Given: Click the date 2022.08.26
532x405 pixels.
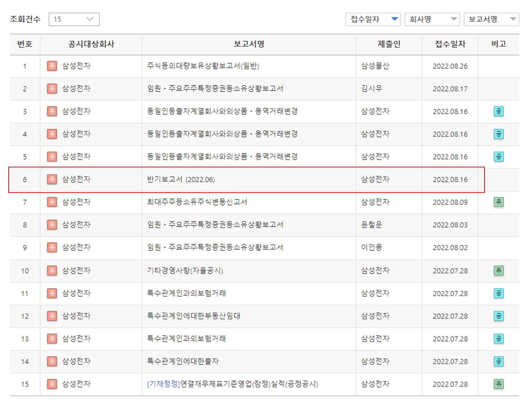Looking at the screenshot, I should tap(450, 66).
